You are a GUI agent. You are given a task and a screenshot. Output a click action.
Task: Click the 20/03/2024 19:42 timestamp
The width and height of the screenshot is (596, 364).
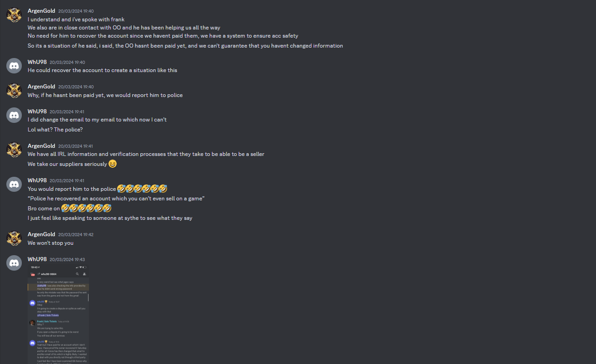(76, 235)
